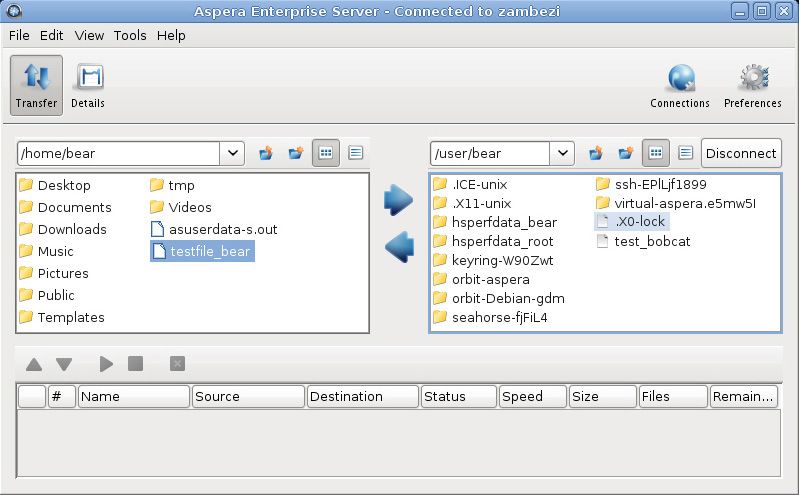Select the Videos folder
The image size is (799, 495).
[181, 207]
